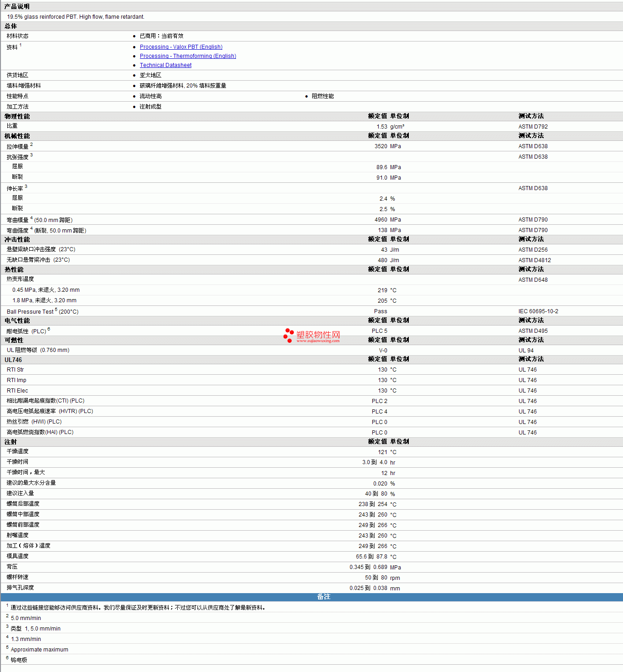Click the 注射成型 processing method value
Viewport: 623px width, 672px height.
point(150,107)
